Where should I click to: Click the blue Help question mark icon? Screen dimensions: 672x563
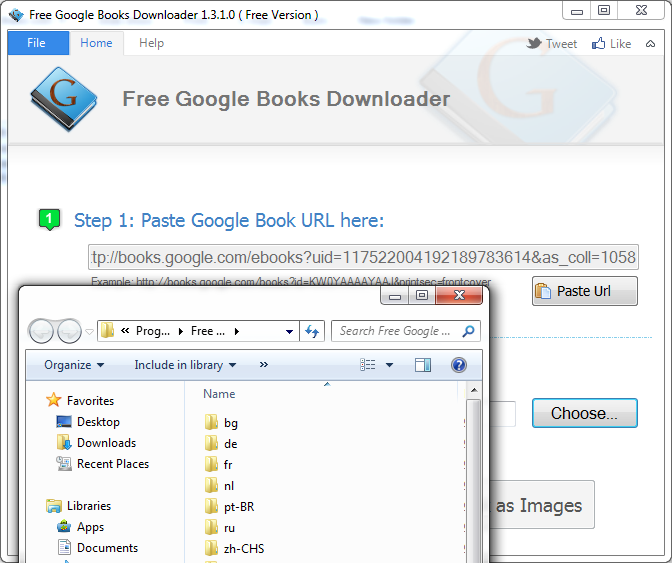pos(459,365)
